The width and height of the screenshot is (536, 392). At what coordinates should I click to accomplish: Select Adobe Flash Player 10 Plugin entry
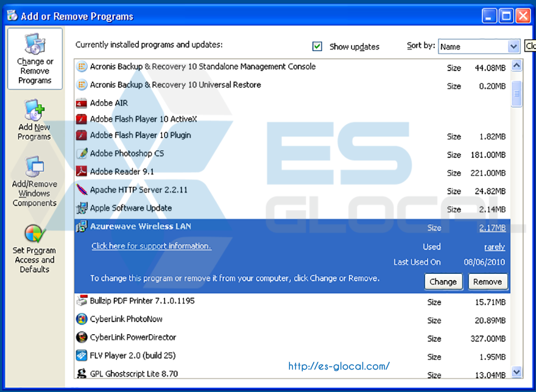pyautogui.click(x=292, y=135)
